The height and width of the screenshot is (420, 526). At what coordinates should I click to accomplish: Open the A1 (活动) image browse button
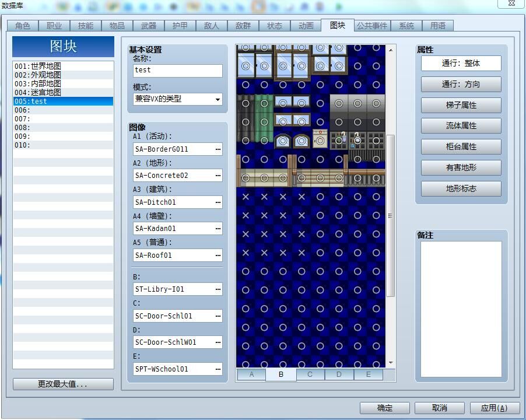point(218,149)
